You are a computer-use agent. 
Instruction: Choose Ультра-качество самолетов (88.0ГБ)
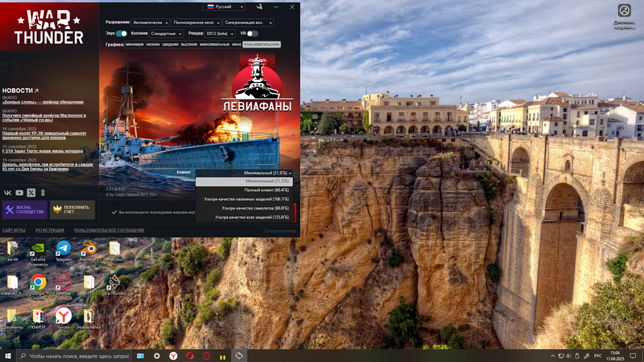244,208
